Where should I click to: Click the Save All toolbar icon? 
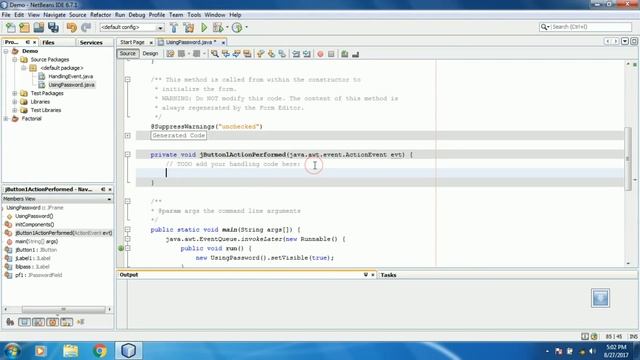pyautogui.click(x=53, y=27)
